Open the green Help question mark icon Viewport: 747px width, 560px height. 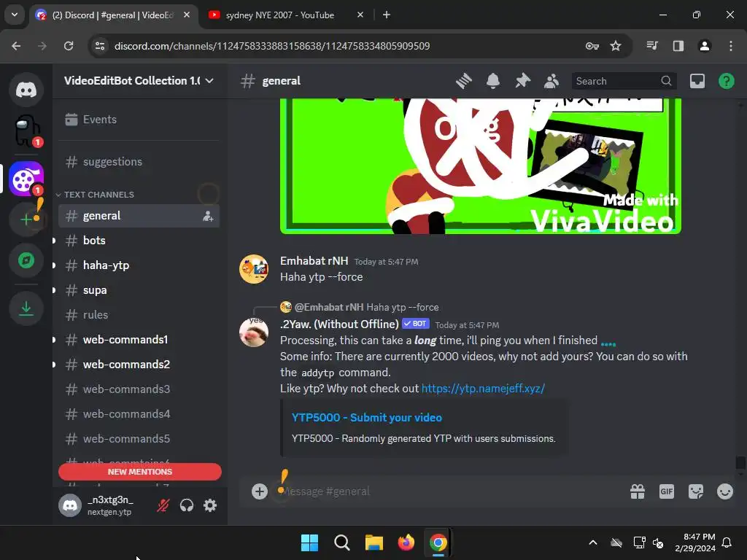726,81
